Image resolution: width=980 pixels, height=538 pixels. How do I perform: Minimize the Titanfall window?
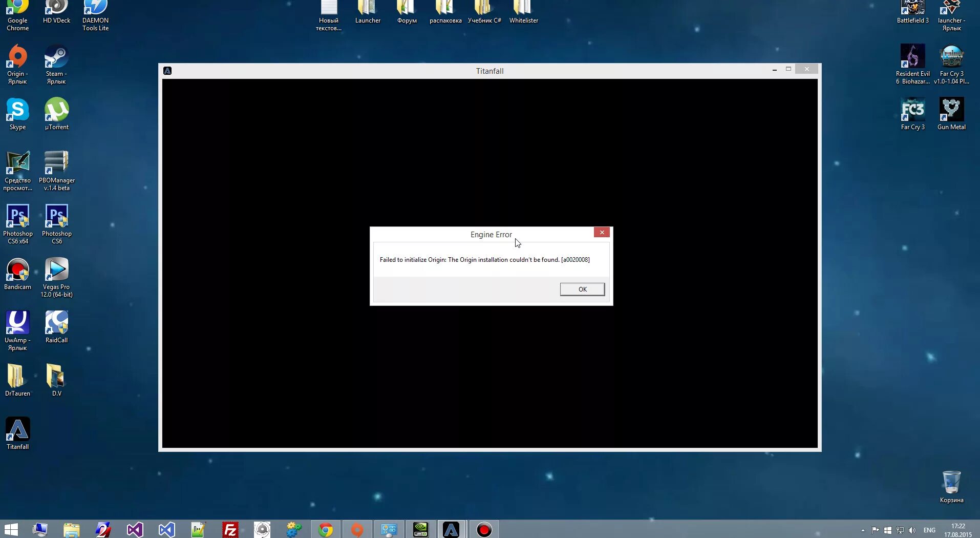point(774,70)
